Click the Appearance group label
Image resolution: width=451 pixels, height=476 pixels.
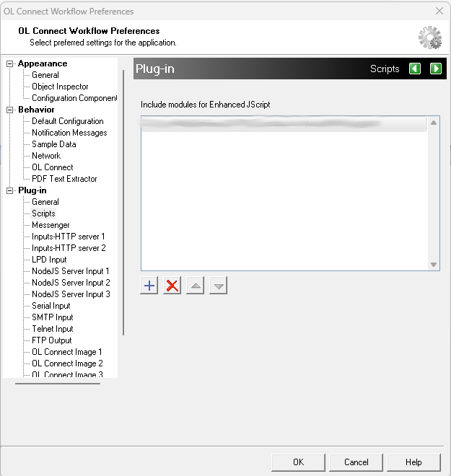[x=43, y=63]
